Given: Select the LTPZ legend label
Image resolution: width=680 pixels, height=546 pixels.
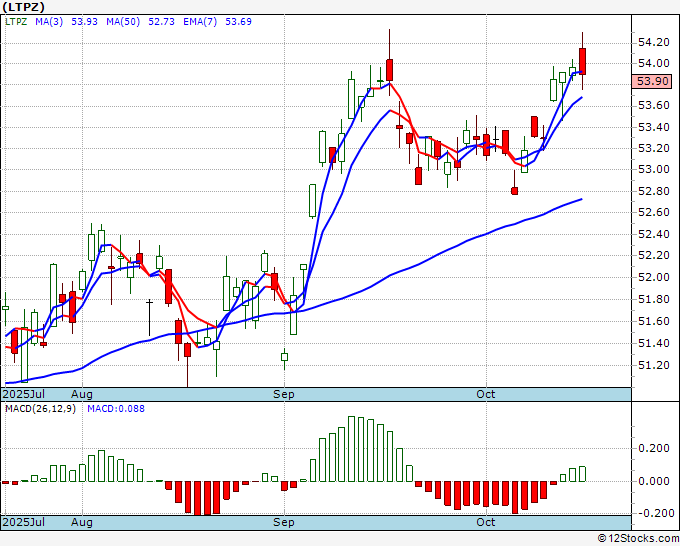Looking at the screenshot, I should (x=16, y=22).
